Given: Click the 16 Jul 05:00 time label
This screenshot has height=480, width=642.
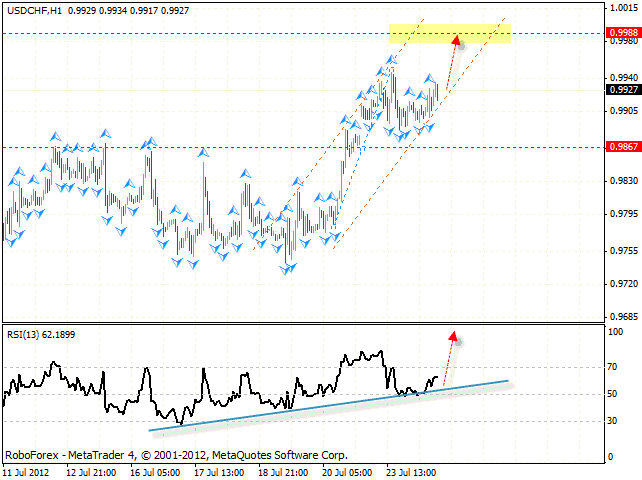Looking at the screenshot, I should coord(155,473).
